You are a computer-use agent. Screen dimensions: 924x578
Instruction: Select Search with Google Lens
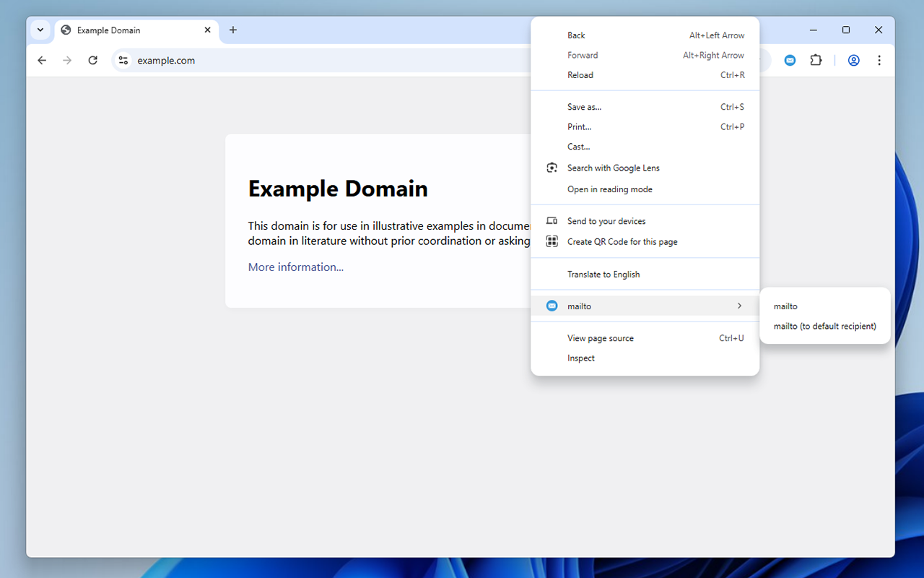613,168
